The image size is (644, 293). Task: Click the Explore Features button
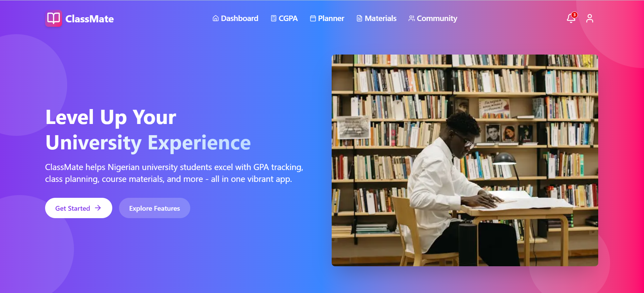point(155,208)
